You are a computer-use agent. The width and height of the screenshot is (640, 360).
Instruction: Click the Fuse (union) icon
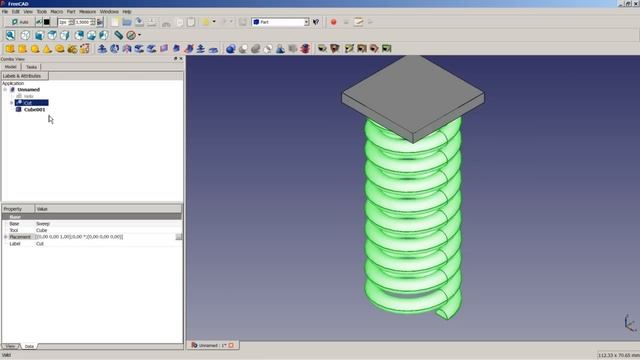[x=256, y=49]
